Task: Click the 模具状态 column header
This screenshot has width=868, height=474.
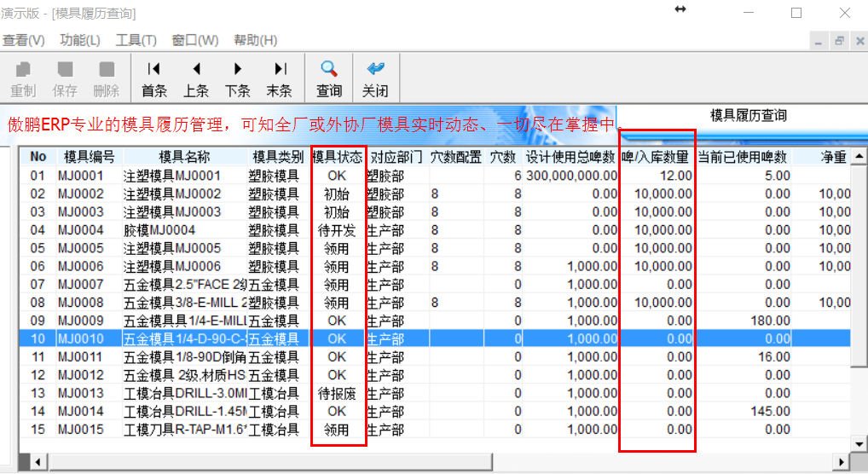Action: click(338, 157)
